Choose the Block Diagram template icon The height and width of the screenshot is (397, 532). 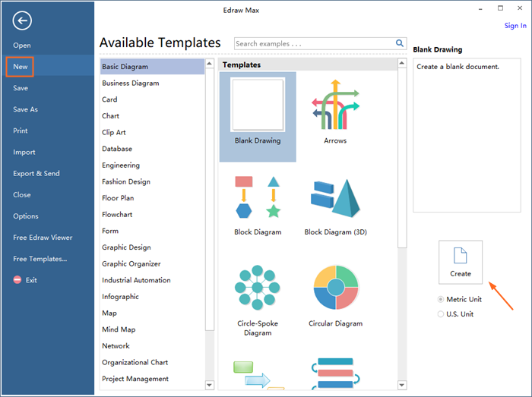[x=258, y=197]
